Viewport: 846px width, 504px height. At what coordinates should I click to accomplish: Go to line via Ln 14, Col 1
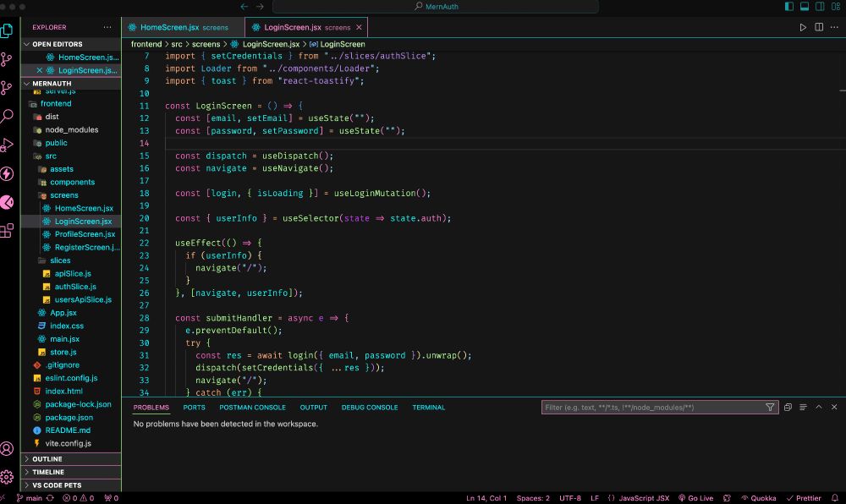click(486, 498)
